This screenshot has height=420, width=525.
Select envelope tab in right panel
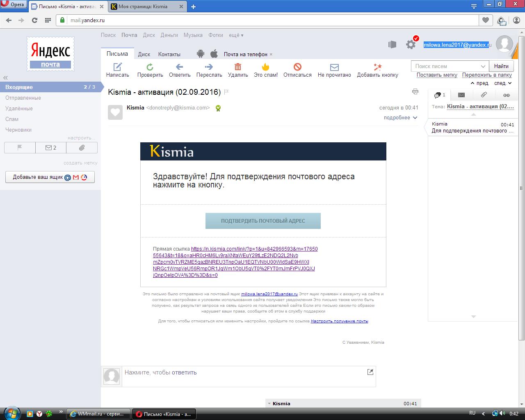click(x=461, y=95)
